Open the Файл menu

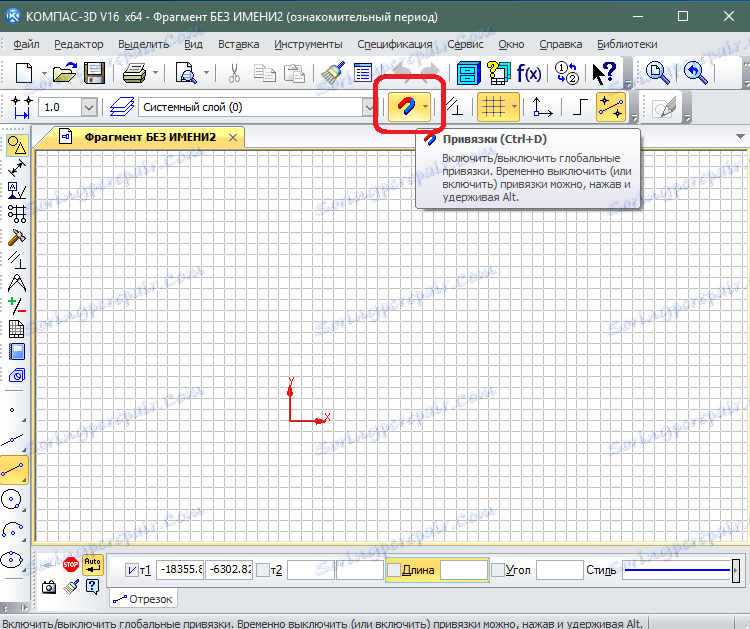[26, 44]
